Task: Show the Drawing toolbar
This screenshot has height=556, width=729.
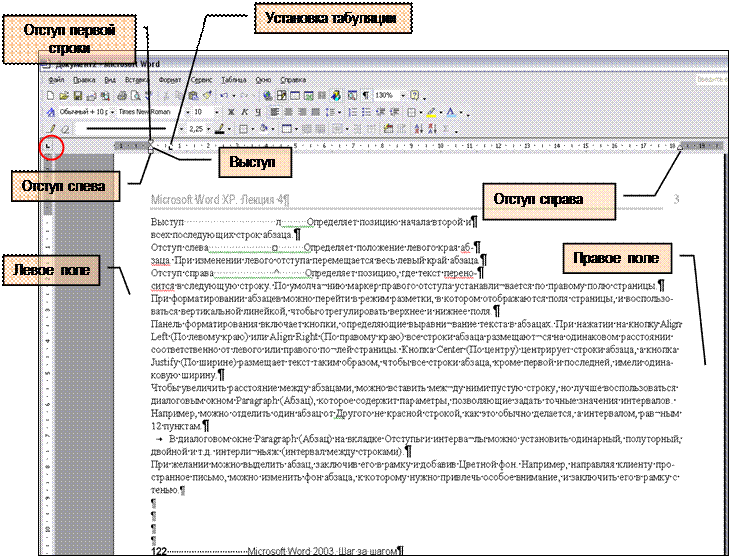Action: (336, 96)
